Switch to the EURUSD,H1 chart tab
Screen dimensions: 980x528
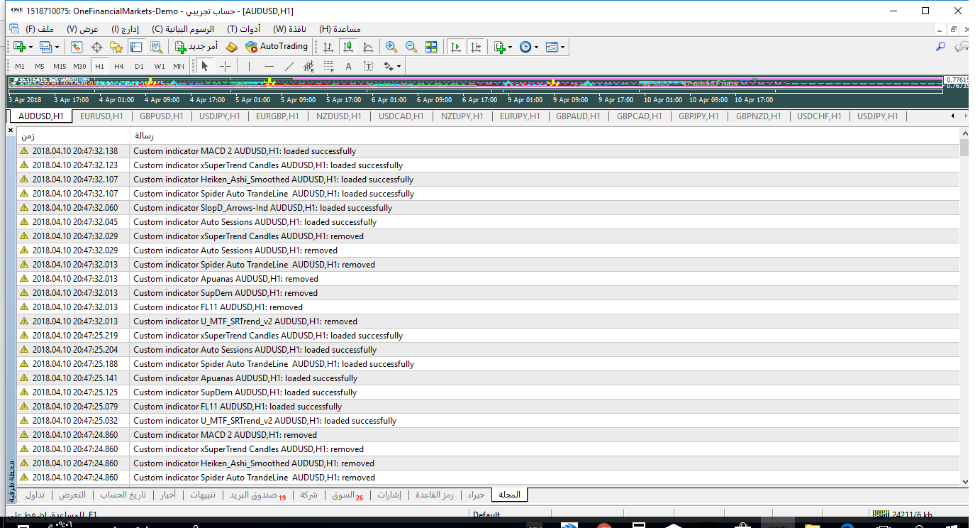102,116
